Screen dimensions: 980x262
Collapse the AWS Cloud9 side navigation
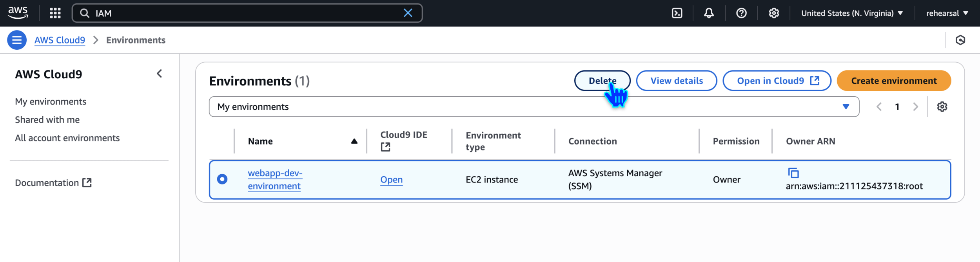pyautogui.click(x=159, y=74)
